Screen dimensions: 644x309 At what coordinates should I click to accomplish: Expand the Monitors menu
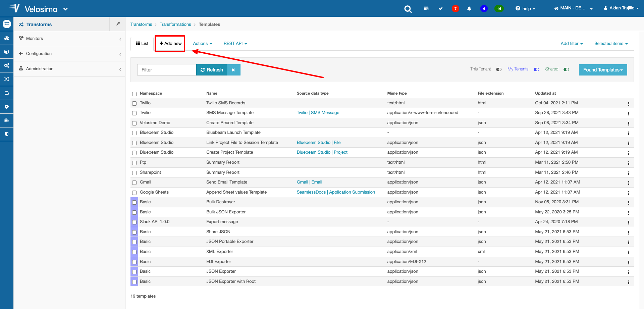pos(69,39)
